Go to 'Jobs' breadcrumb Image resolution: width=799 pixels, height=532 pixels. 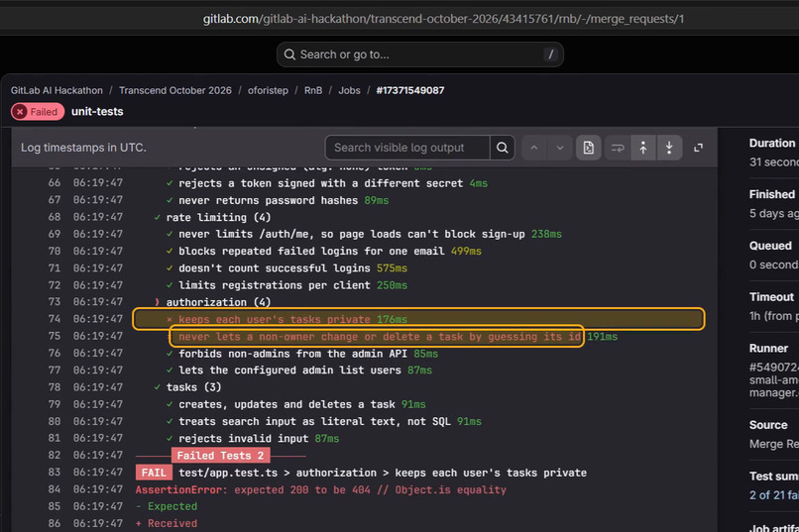click(x=350, y=90)
